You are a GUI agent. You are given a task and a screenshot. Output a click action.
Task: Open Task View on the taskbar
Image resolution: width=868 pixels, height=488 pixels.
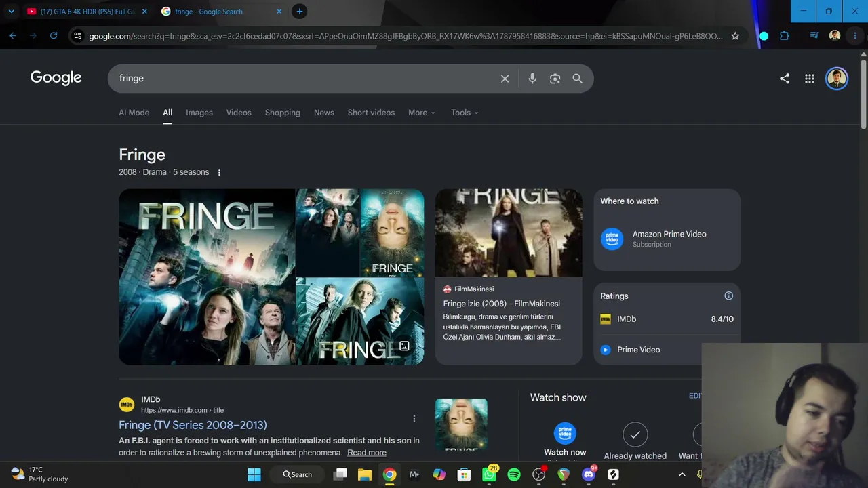coord(340,474)
